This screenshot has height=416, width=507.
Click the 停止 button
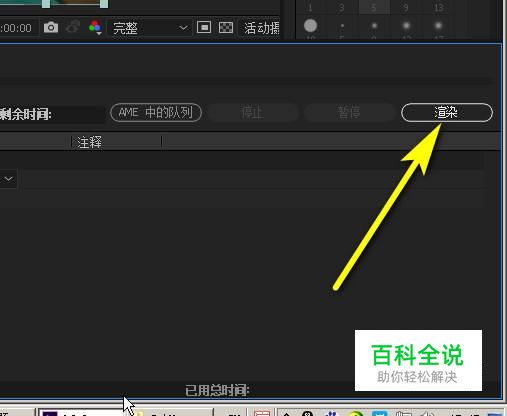point(252,113)
